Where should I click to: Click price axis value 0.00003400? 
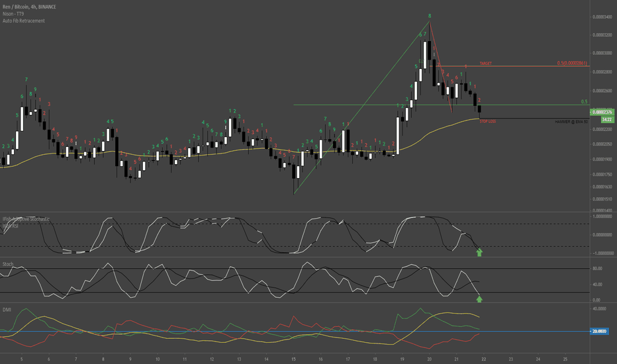coord(602,17)
